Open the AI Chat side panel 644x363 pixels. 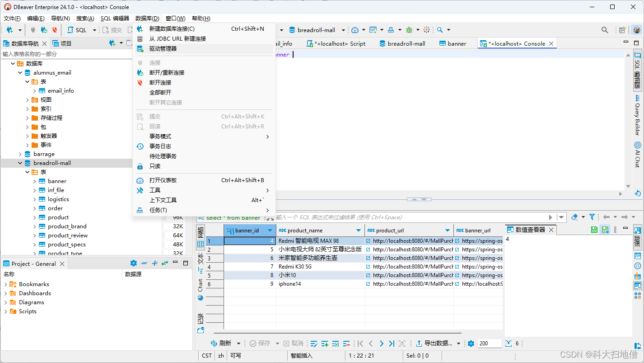point(637,154)
